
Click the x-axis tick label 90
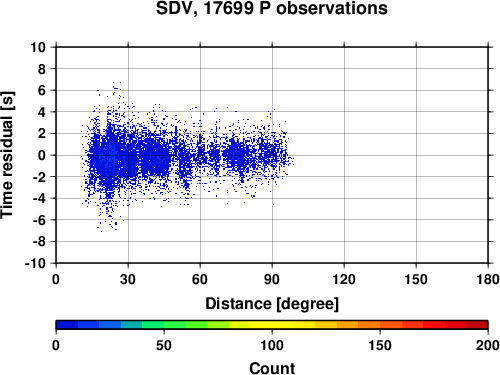pyautogui.click(x=272, y=279)
